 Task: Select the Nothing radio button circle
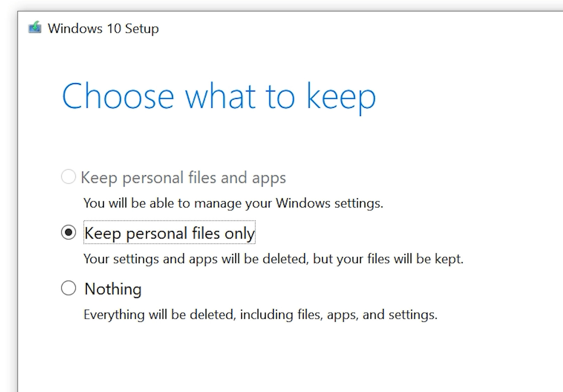coord(68,288)
